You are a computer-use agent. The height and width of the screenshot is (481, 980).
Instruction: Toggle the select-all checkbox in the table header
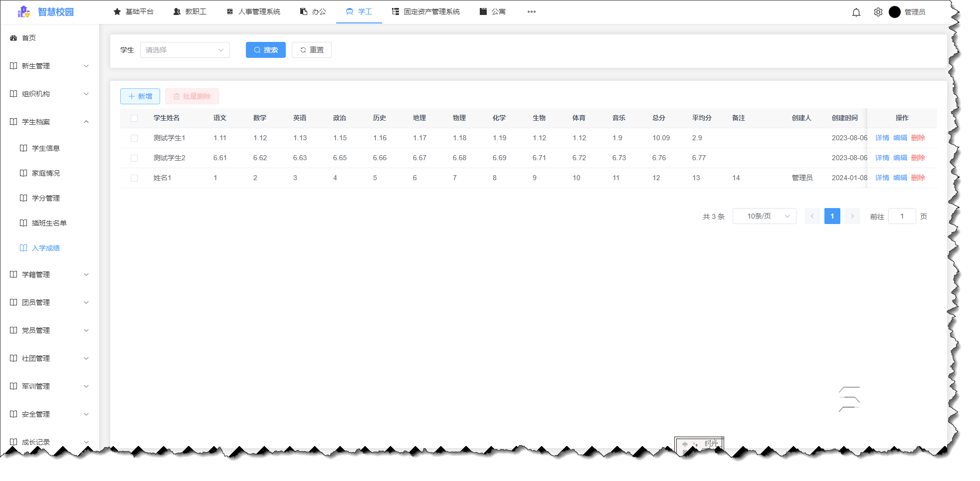(x=134, y=118)
